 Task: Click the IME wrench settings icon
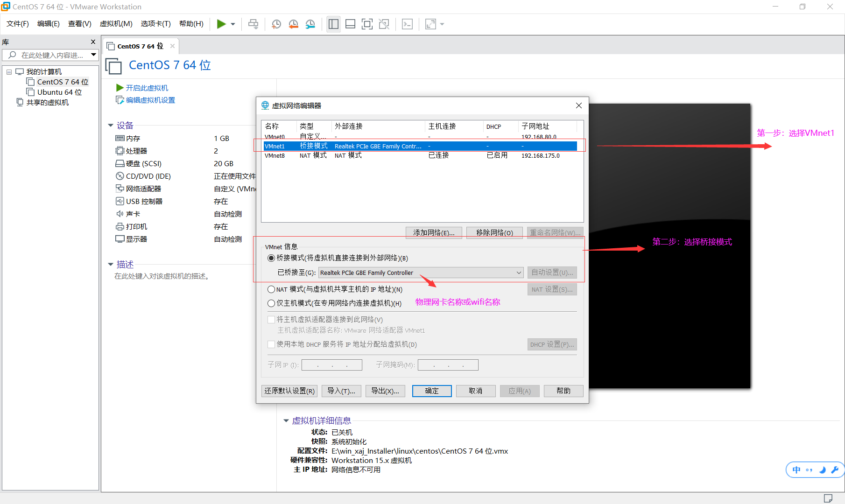point(835,470)
